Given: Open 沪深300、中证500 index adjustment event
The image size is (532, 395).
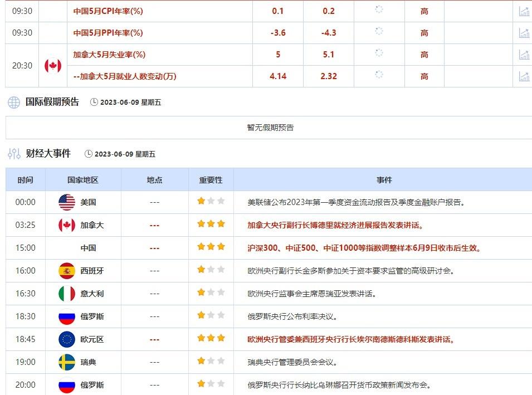Looking at the screenshot, I should coord(364,248).
